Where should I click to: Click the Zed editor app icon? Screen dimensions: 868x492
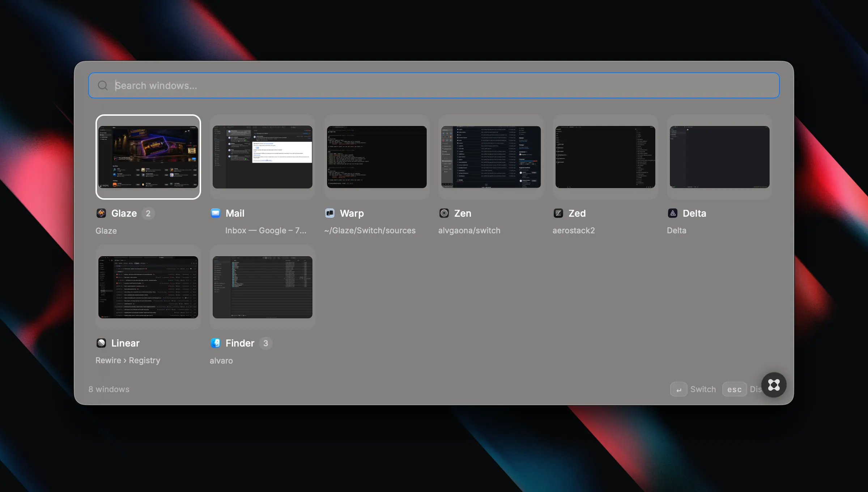[x=558, y=213]
